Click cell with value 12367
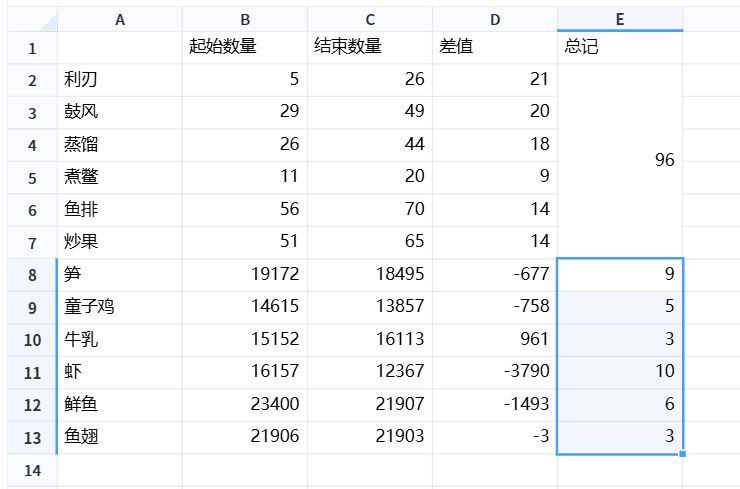Viewport: 740px width, 489px height. pos(370,372)
